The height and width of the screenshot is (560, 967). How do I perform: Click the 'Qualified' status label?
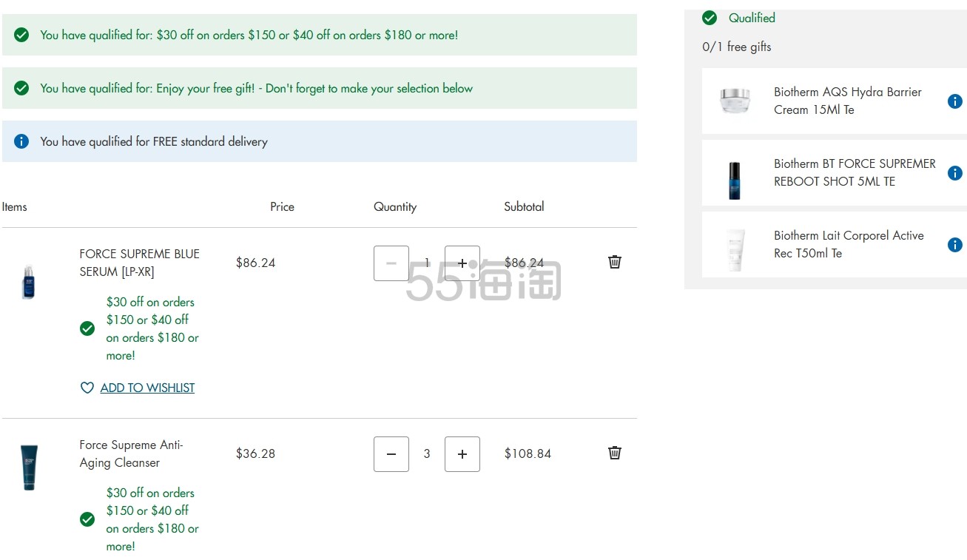[752, 18]
